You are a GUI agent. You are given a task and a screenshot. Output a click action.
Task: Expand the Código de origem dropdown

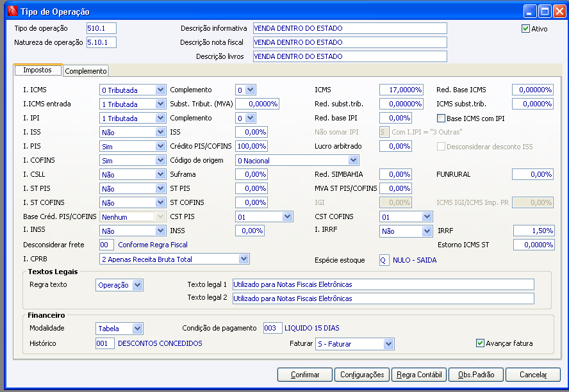354,160
